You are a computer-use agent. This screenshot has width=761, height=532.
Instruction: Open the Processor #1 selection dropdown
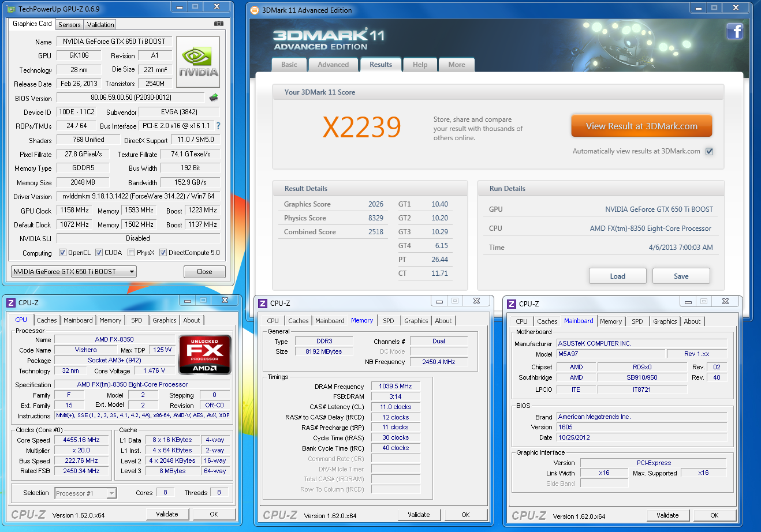[x=85, y=493]
